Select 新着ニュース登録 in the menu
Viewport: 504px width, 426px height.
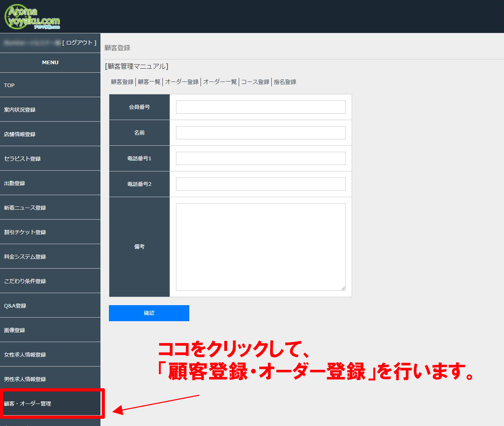[x=25, y=208]
